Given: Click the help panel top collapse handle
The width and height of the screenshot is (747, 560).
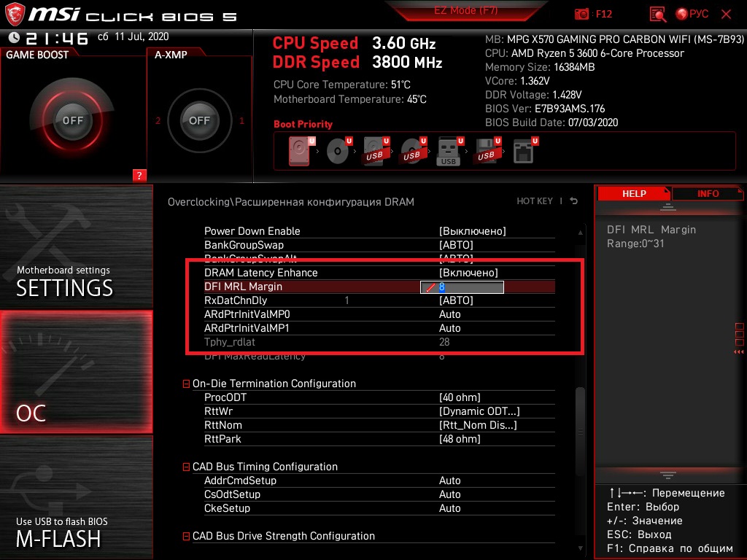Looking at the screenshot, I should pos(668,206).
